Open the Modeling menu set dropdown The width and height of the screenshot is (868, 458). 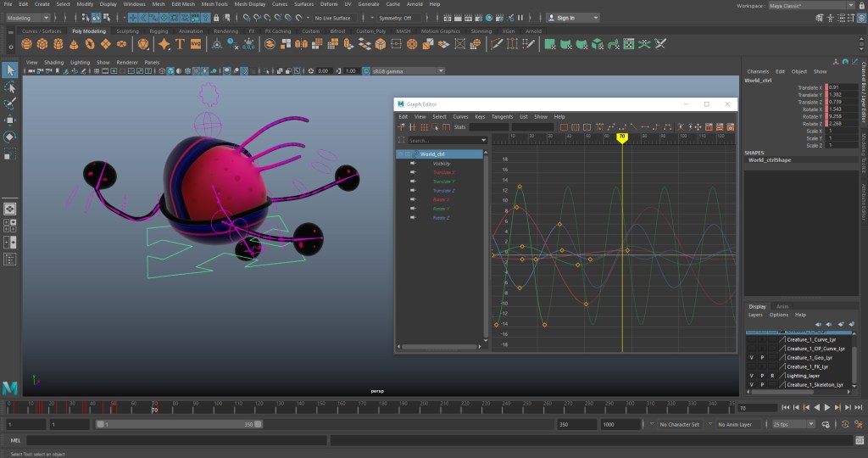point(27,17)
